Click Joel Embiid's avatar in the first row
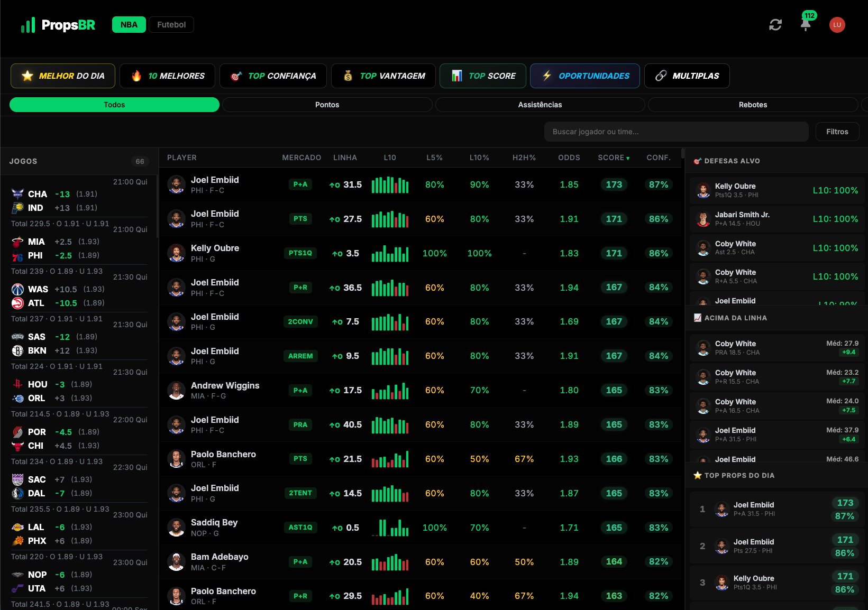This screenshot has width=868, height=610. pos(176,184)
